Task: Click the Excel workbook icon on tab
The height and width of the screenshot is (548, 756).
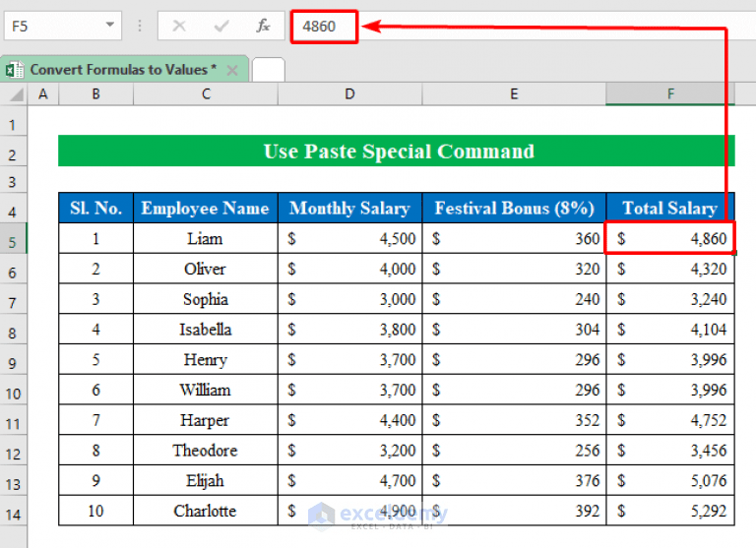Action: (x=15, y=70)
